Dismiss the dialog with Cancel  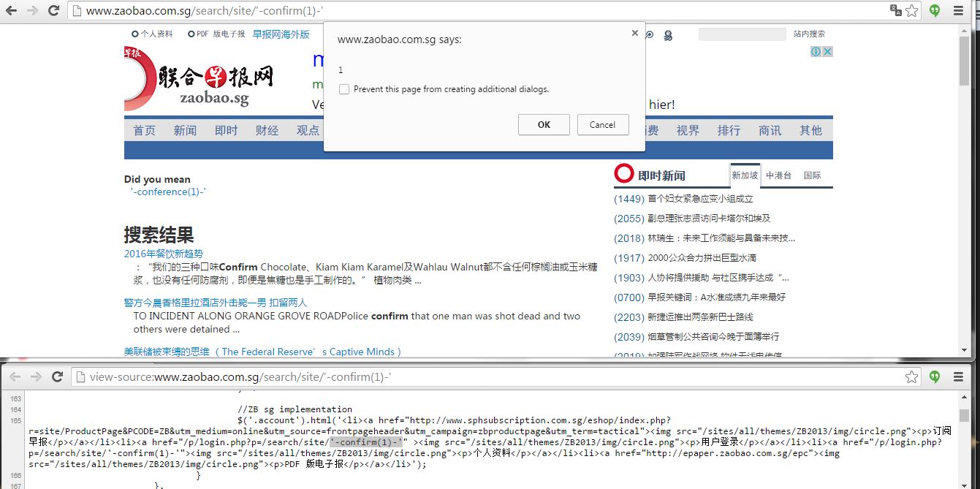pos(603,124)
